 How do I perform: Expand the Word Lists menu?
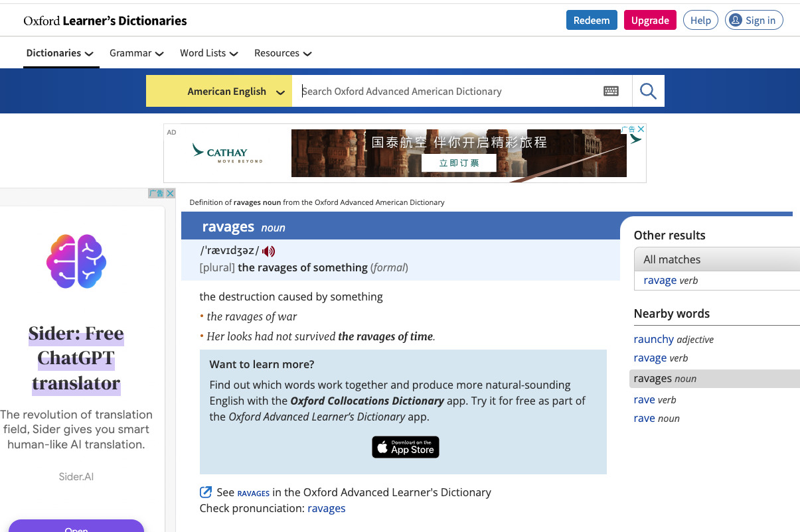(209, 53)
